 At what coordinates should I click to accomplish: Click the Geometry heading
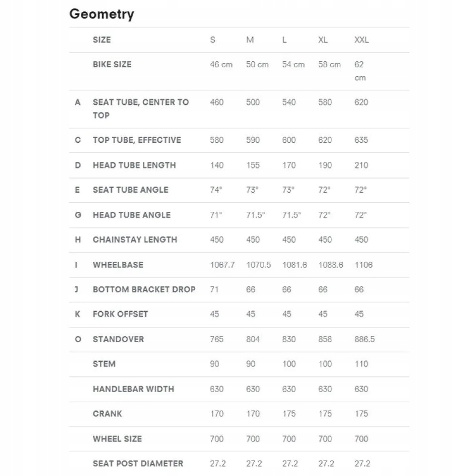click(x=101, y=14)
